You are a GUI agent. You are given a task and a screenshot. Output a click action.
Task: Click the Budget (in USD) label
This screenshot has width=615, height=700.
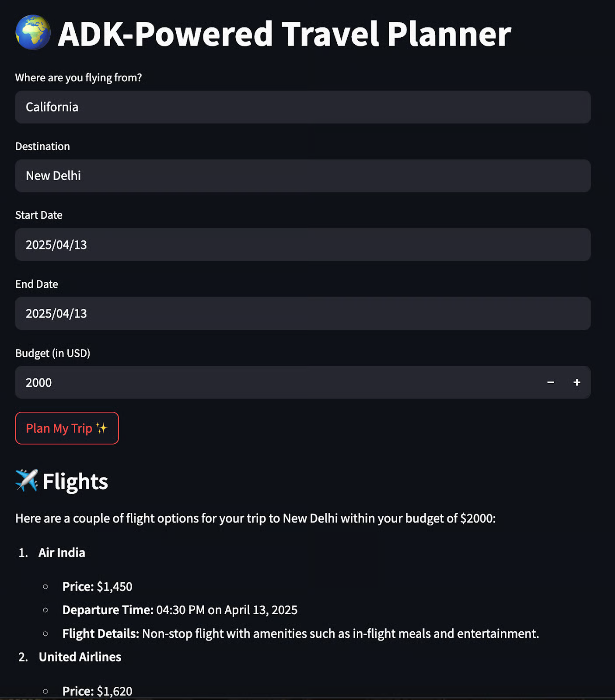52,353
